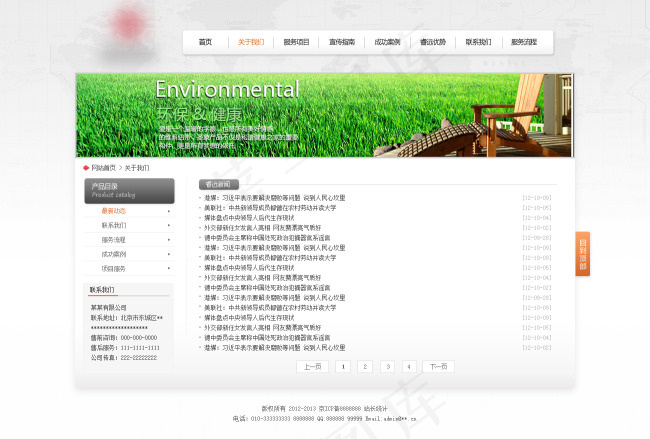Expand the arrow beside sidebar 项目服务
Image resolution: width=650 pixels, height=439 pixels.
[x=169, y=269]
